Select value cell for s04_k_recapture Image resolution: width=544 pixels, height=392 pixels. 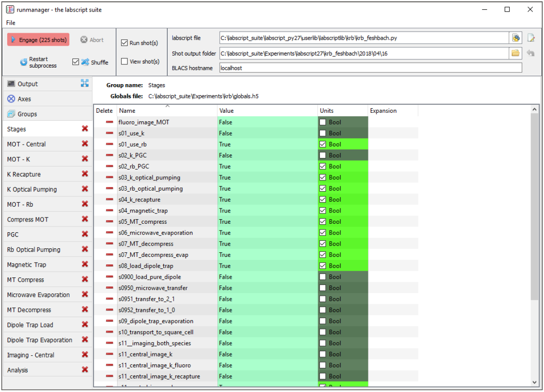[x=268, y=200]
